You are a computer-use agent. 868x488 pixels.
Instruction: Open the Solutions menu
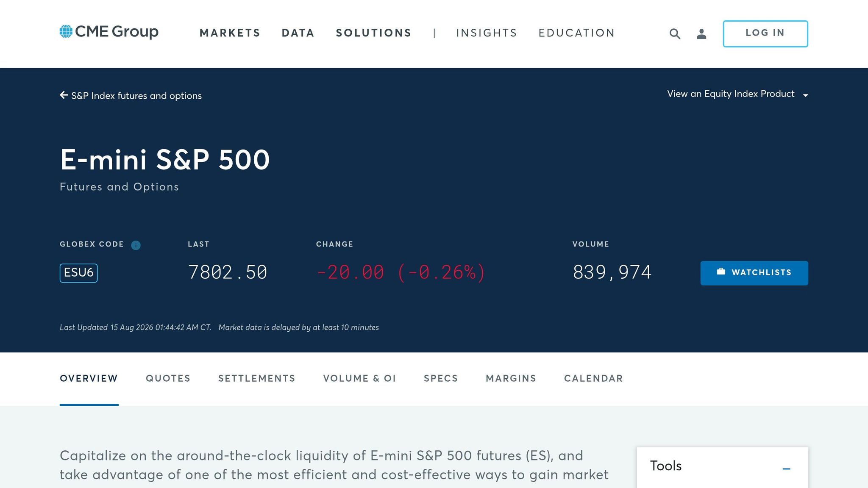click(x=373, y=33)
